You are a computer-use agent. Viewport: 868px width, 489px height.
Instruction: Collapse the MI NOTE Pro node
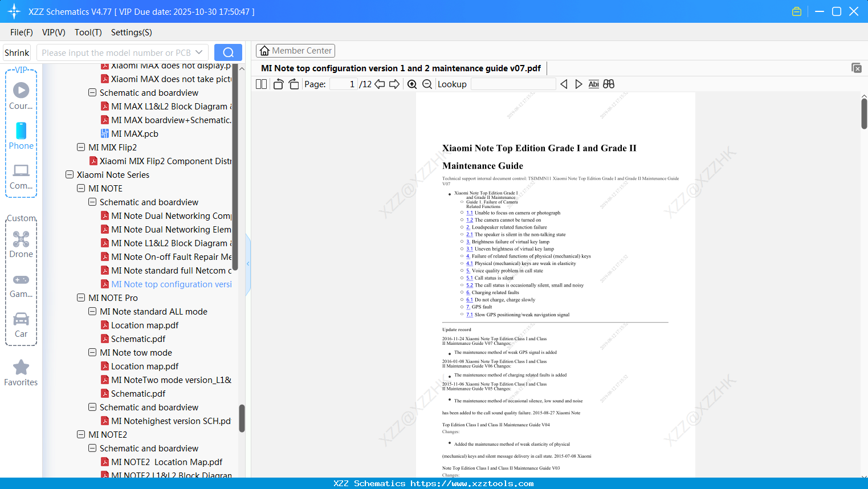81,298
